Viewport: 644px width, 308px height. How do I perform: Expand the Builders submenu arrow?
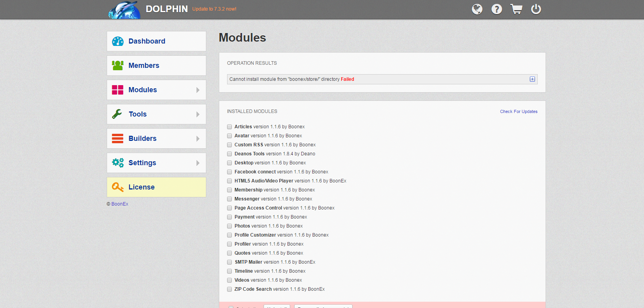pos(198,139)
